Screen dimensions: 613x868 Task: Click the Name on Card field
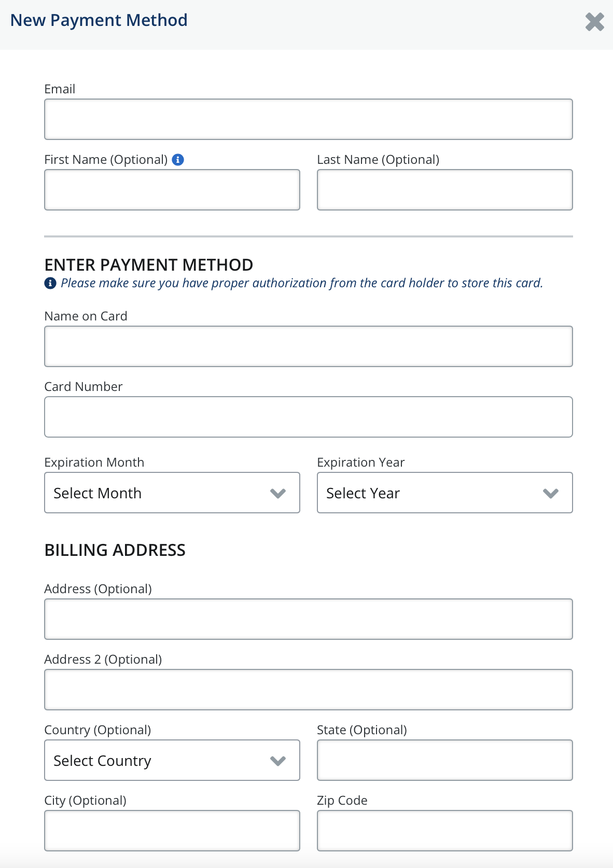308,346
